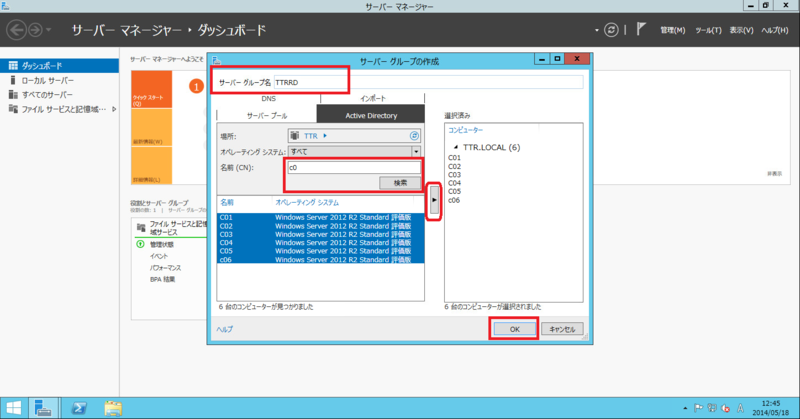Viewport: 800px width, 419px height.
Task: Click the forward navigation arrow
Action: (35, 30)
